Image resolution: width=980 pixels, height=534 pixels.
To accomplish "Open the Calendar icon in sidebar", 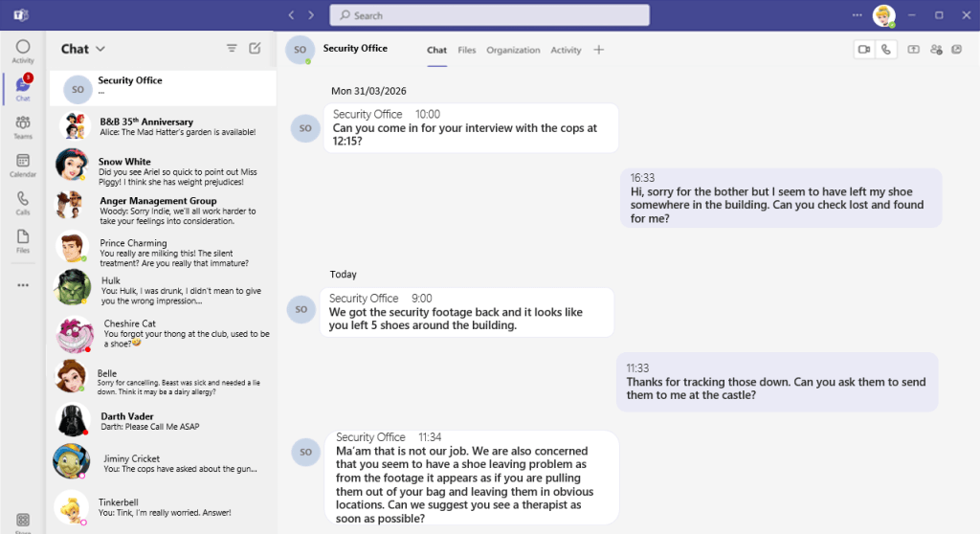I will pos(23,165).
